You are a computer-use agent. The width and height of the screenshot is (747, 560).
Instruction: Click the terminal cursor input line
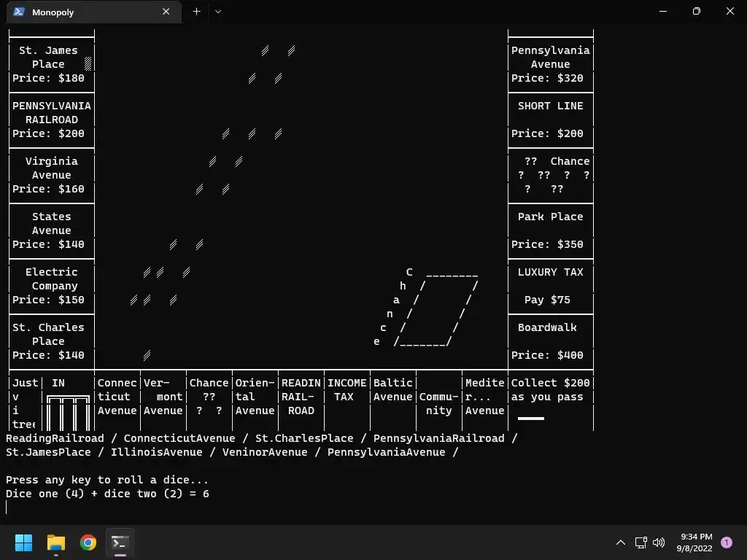click(x=7, y=507)
